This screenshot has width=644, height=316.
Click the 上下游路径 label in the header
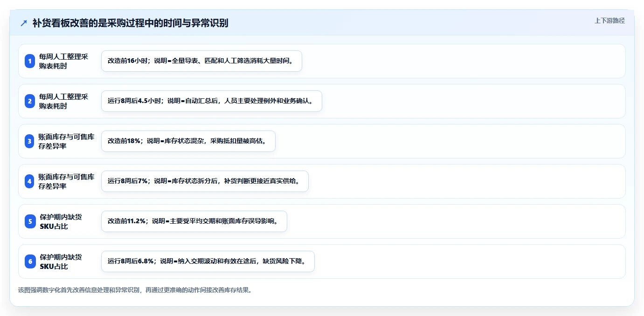[x=609, y=21]
